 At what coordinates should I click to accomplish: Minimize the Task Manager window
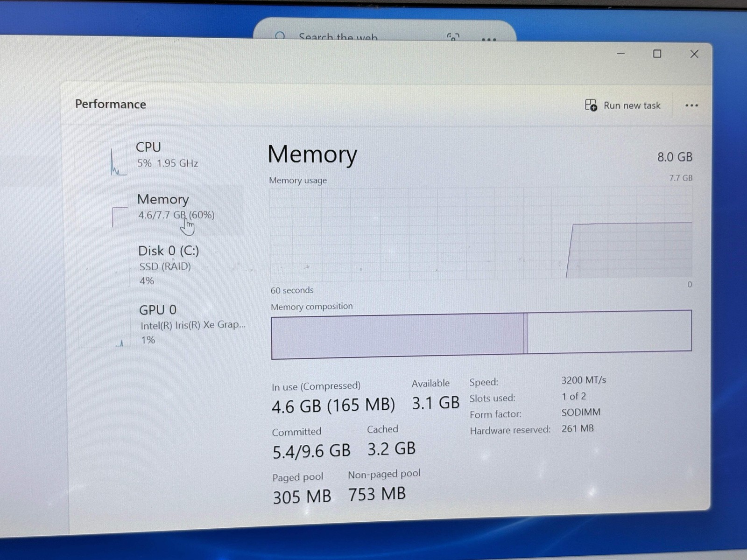point(620,54)
